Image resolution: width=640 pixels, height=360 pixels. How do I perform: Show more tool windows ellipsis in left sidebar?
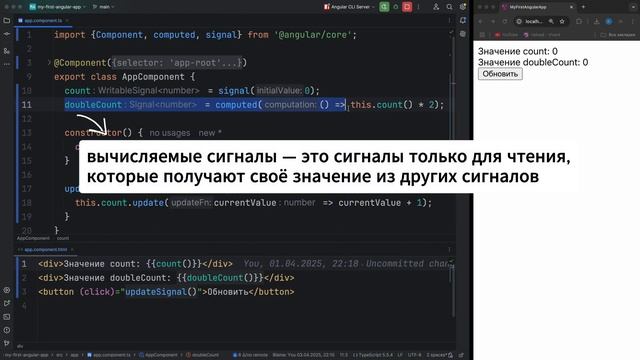(x=7, y=64)
